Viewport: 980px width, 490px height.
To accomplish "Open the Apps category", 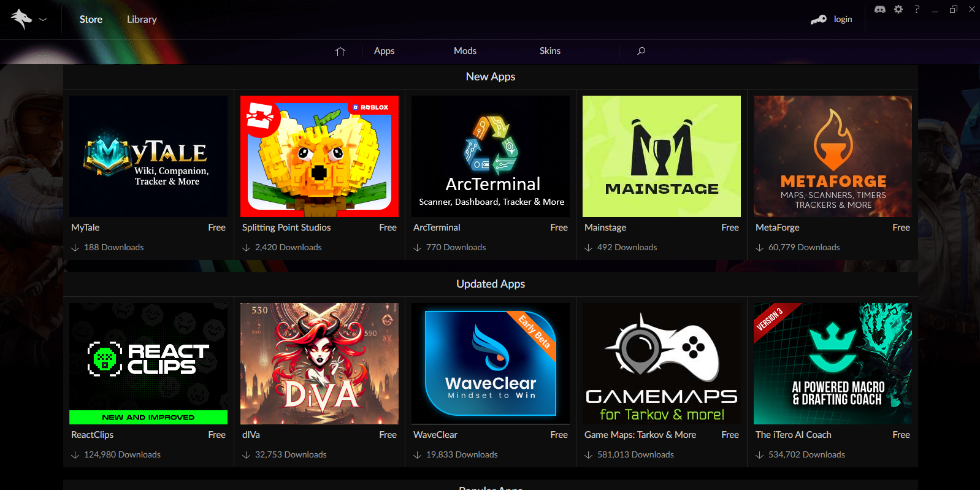I will point(384,51).
